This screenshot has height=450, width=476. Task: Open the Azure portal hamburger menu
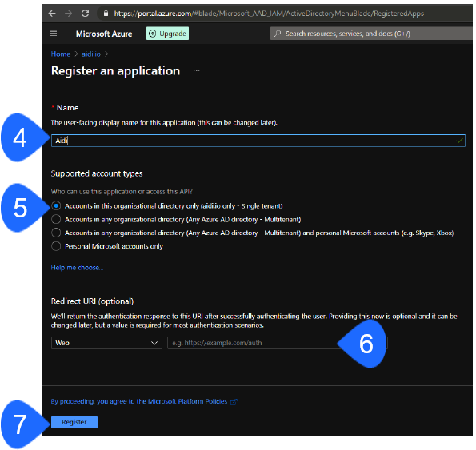[x=53, y=34]
